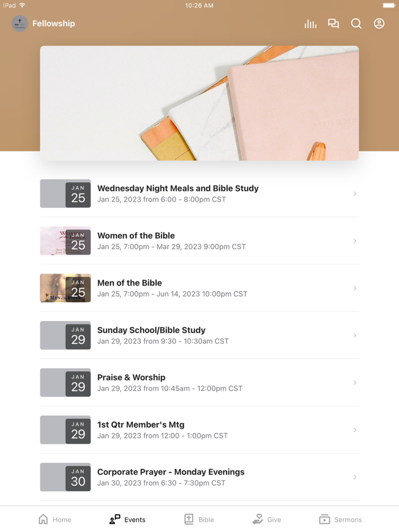Open the Bible tab
This screenshot has height=532, width=399.
click(199, 519)
